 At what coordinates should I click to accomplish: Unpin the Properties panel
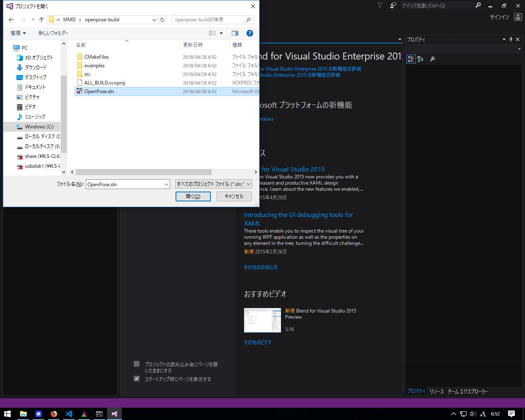510,39
